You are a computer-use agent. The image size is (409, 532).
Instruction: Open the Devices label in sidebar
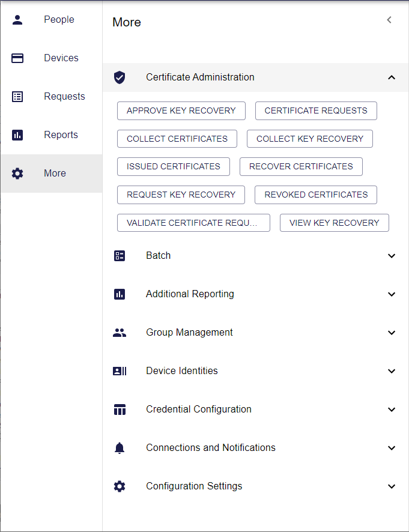click(x=61, y=58)
